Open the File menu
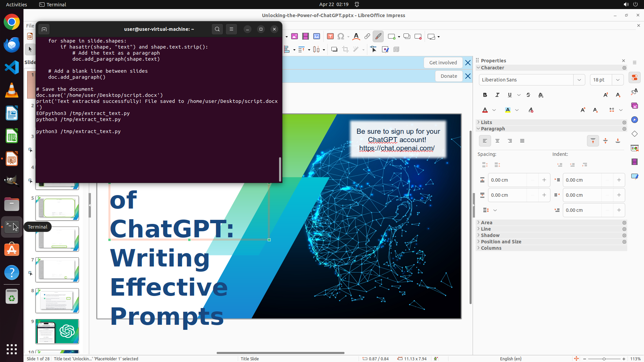 (30, 26)
